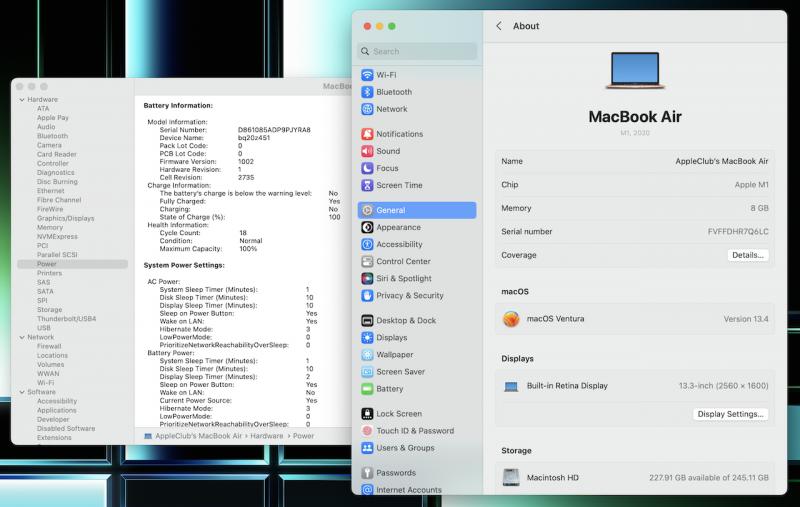Click the Serial number value FVFFDHR7Q6LC
The image size is (800, 507).
coord(738,232)
